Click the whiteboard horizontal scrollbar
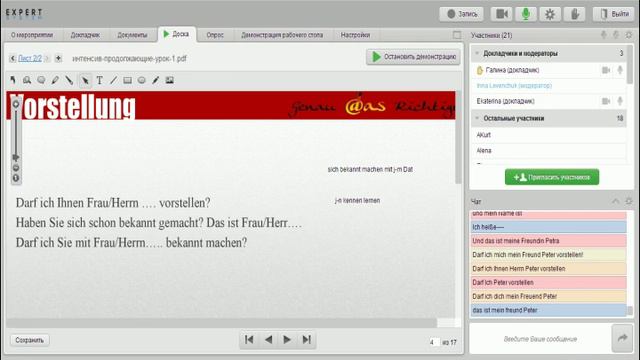 222,323
